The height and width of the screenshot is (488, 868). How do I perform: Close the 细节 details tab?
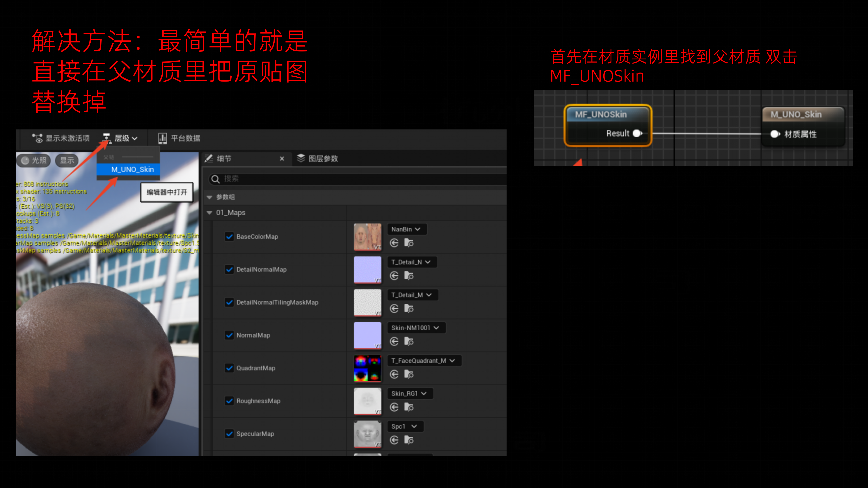(x=282, y=159)
